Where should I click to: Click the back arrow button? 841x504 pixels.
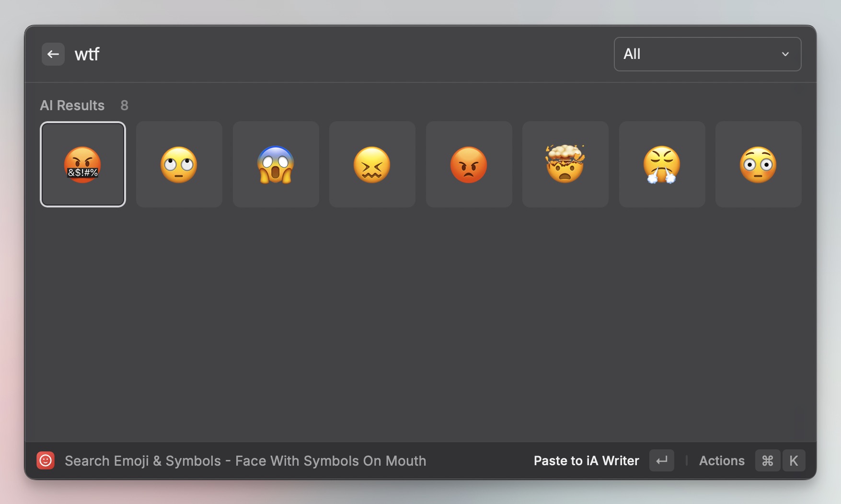point(53,54)
